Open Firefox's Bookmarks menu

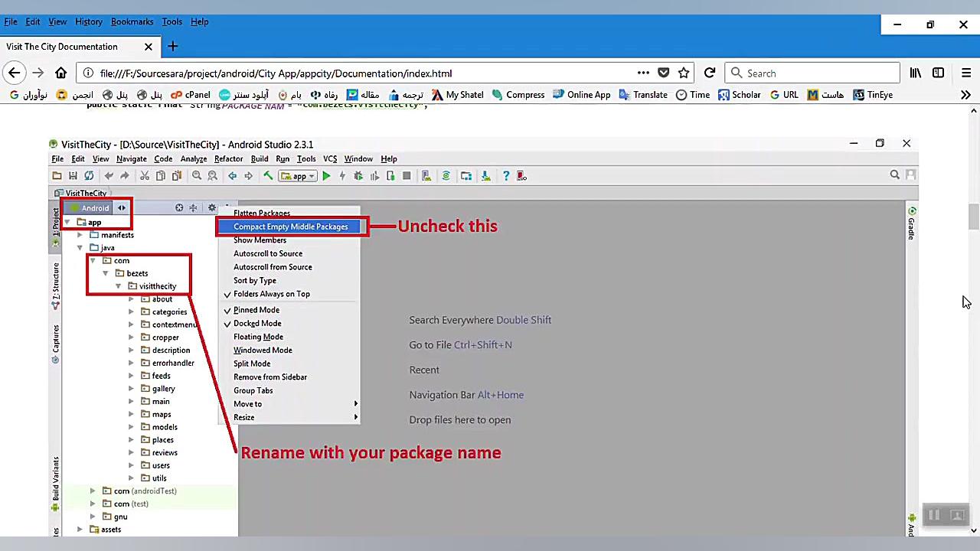click(x=132, y=21)
